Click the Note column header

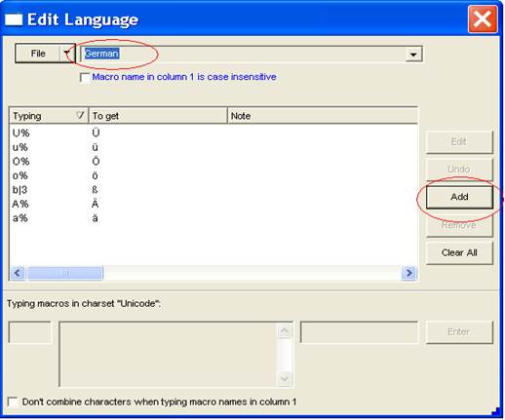coord(323,116)
